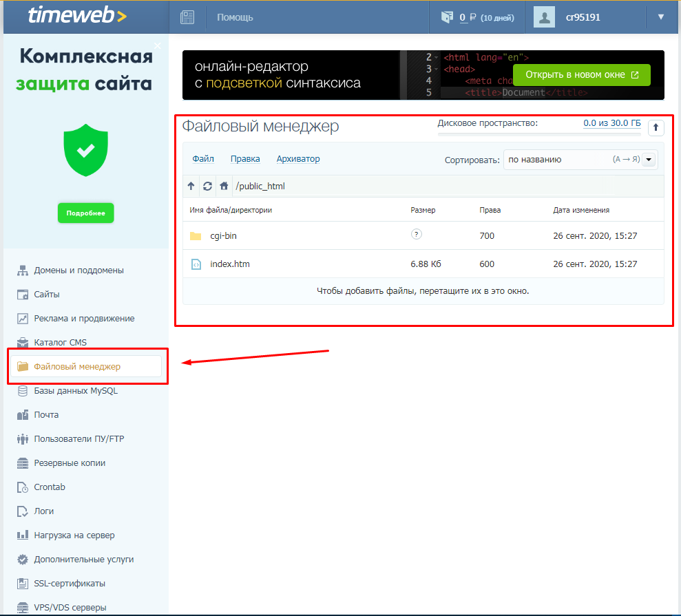
Task: Click the Имя файла/директории column header
Action: (231, 210)
